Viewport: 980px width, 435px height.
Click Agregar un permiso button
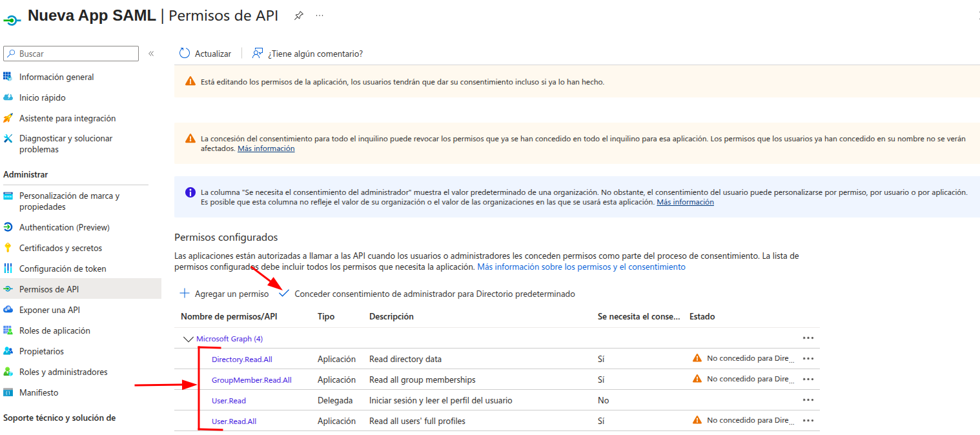tap(224, 294)
